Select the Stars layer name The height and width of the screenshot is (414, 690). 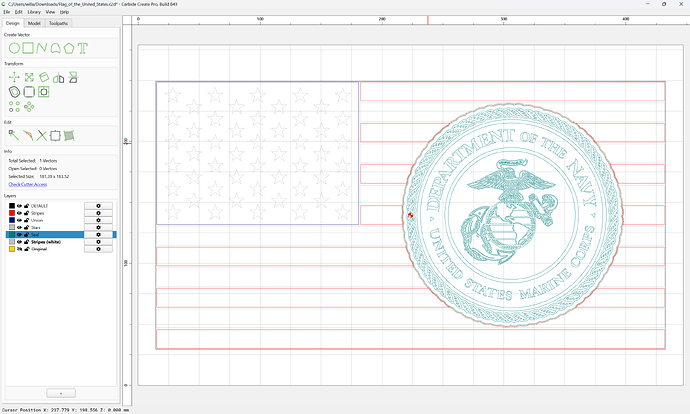[36, 227]
